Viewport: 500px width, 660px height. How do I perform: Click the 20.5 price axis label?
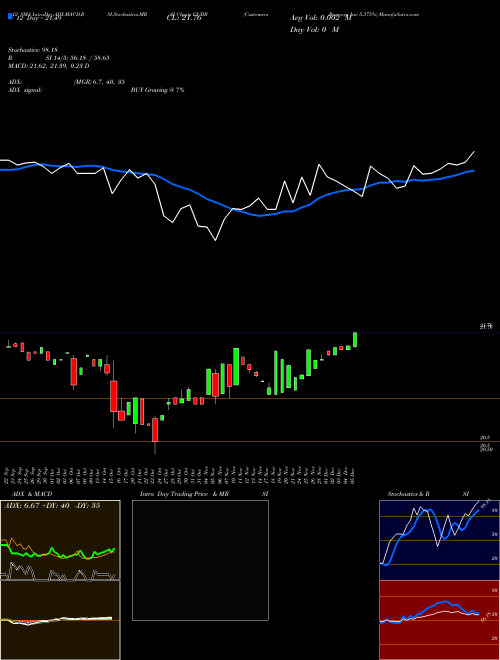coord(484,438)
